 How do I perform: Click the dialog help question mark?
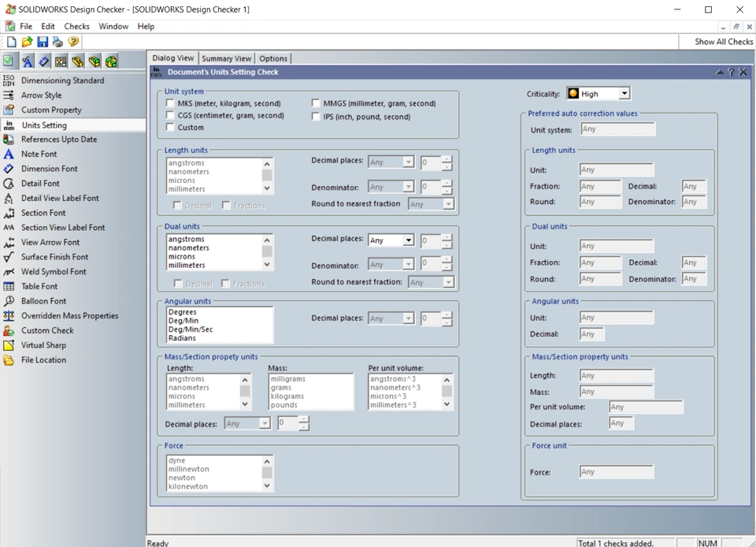click(x=731, y=73)
